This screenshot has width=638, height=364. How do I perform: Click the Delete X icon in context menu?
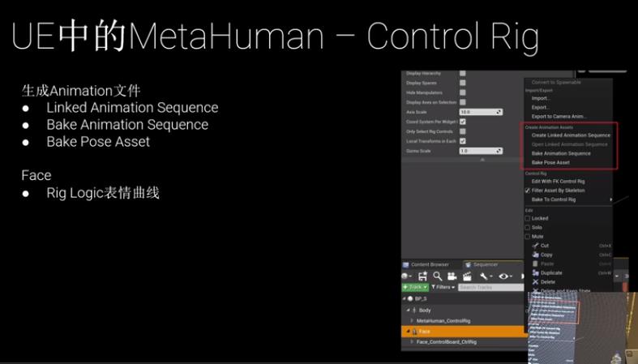click(536, 281)
